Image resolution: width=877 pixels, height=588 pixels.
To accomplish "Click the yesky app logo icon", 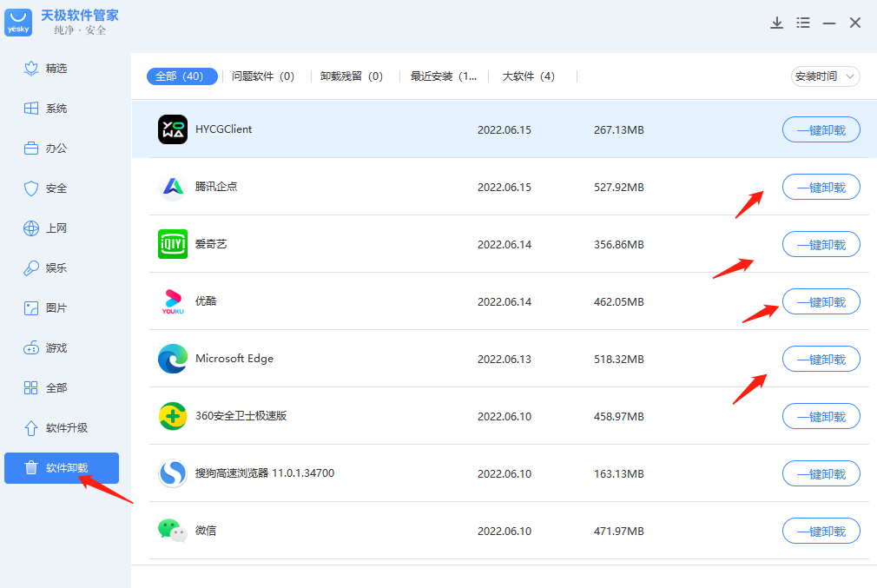I will [18, 23].
